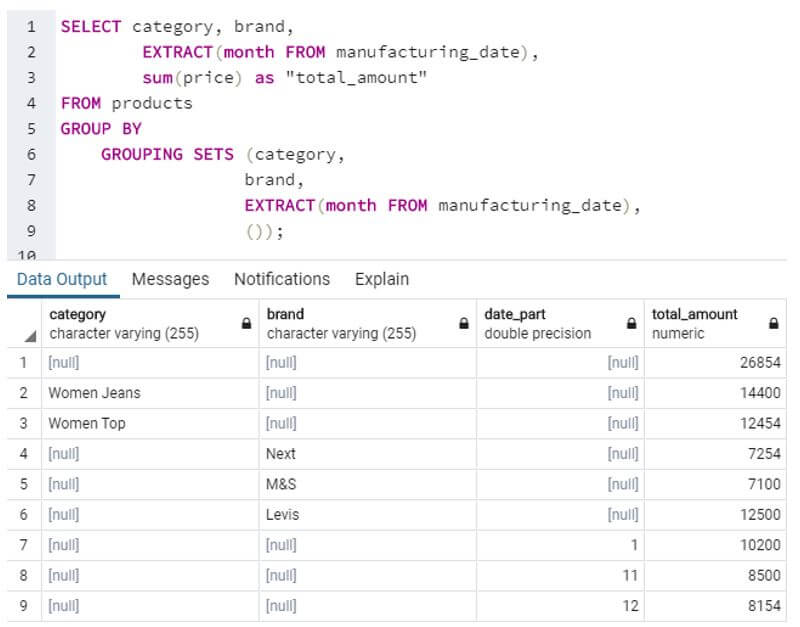800x627 pixels.
Task: Select result row number 1
Action: (22, 363)
